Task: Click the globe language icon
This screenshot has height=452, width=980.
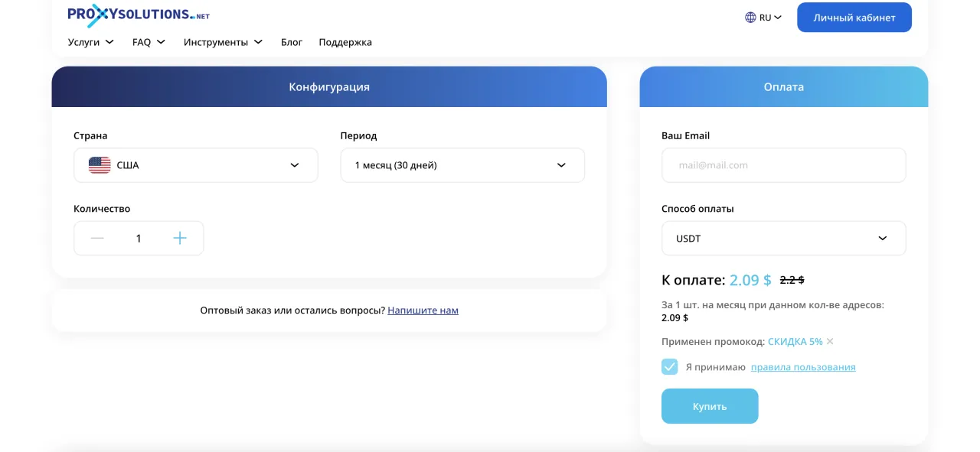Action: [x=750, y=18]
